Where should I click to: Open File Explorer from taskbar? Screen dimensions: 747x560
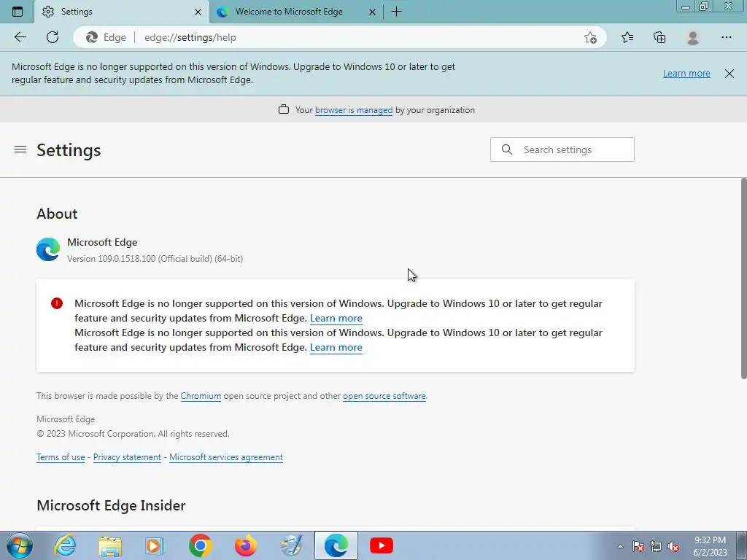pyautogui.click(x=110, y=545)
